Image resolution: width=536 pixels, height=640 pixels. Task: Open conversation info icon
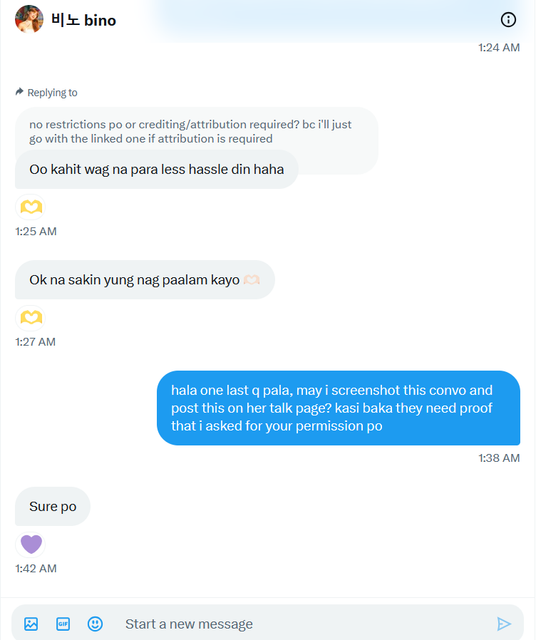tap(508, 20)
